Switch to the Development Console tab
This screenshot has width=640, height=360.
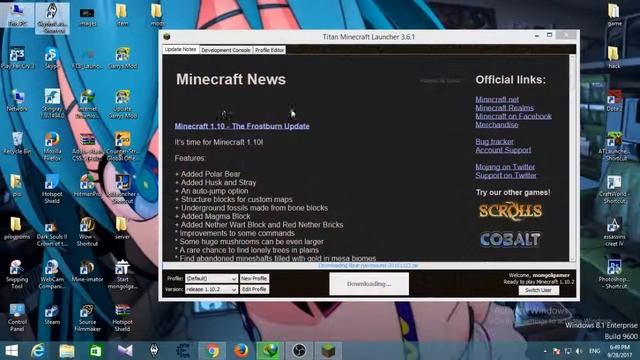click(x=226, y=50)
